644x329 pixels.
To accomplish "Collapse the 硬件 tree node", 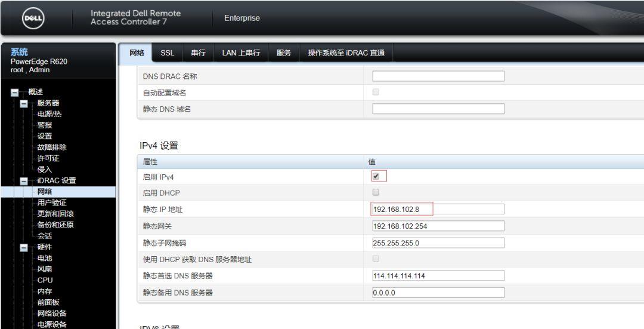I will coord(24,248).
